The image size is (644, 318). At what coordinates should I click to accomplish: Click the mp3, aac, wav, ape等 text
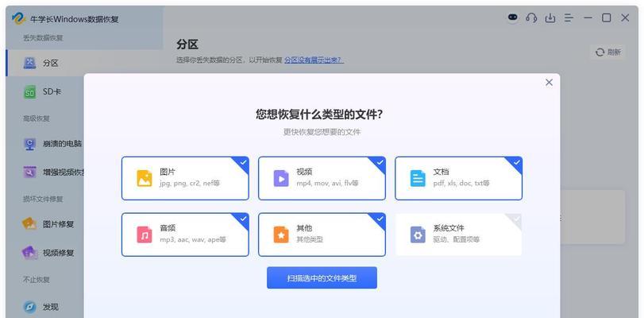pos(193,239)
